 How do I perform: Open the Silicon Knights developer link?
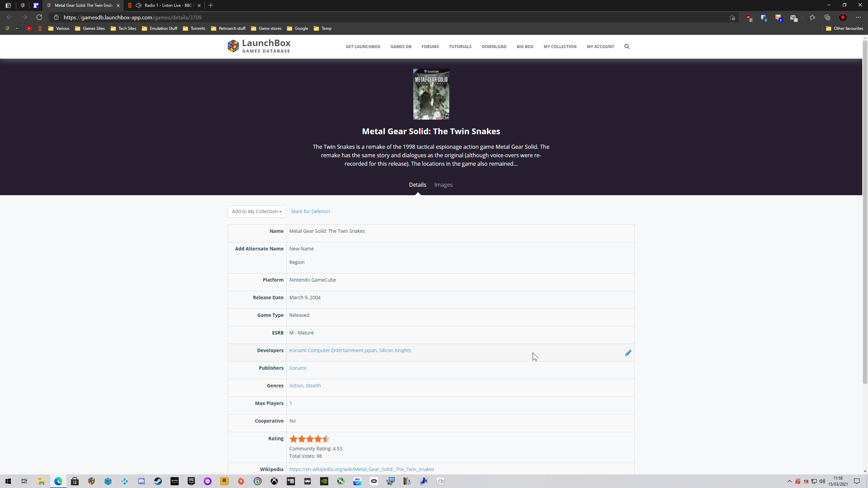click(395, 350)
